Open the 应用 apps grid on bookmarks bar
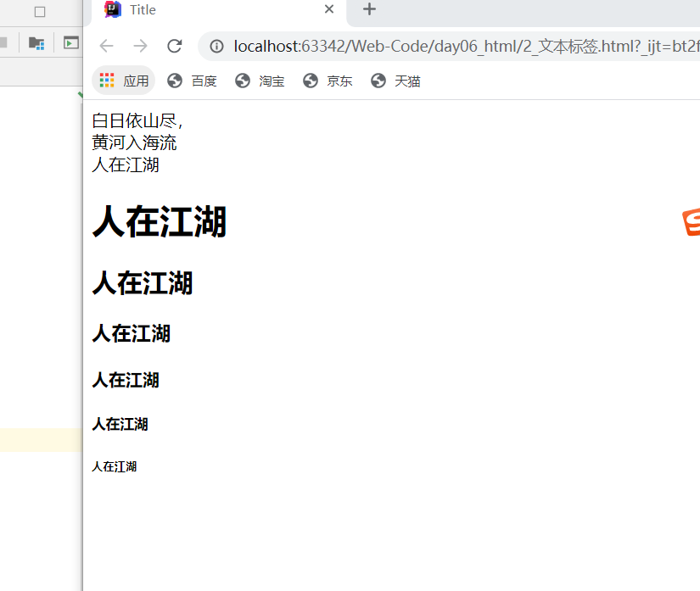The image size is (700, 591). pos(106,80)
